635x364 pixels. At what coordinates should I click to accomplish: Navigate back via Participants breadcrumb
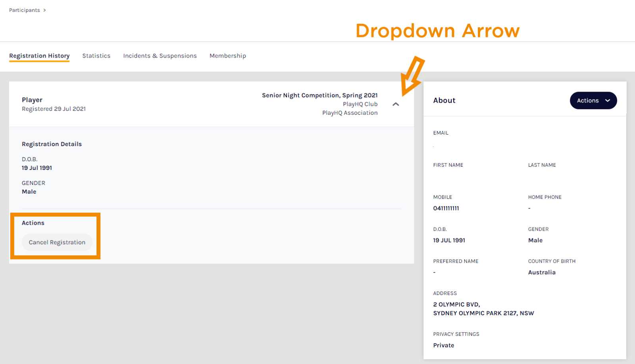coord(24,10)
